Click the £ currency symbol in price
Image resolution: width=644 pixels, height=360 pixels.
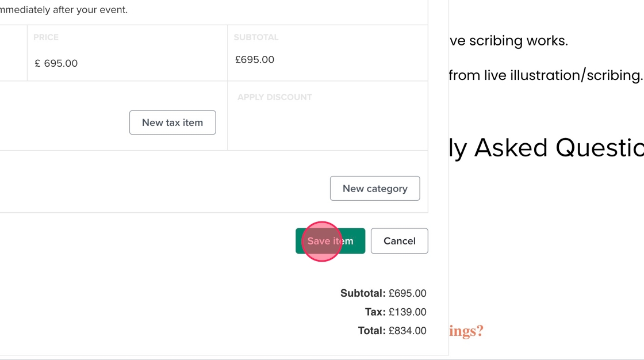tap(38, 63)
